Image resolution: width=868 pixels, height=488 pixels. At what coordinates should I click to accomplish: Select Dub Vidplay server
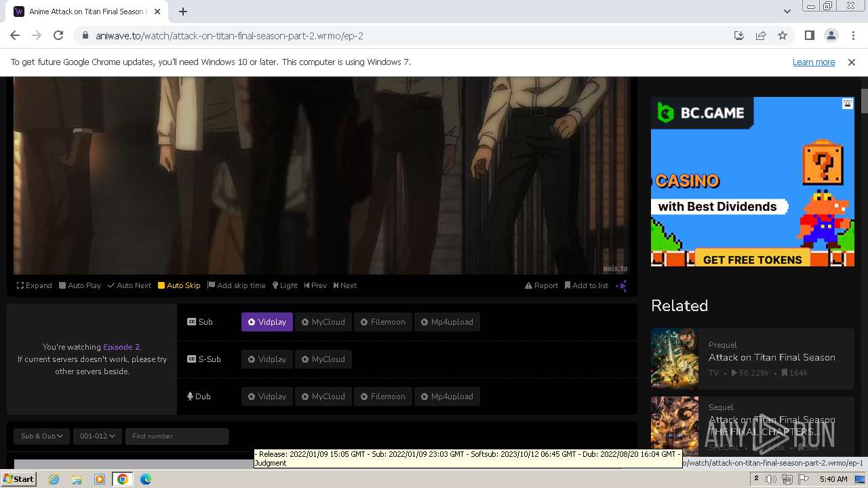pyautogui.click(x=267, y=396)
